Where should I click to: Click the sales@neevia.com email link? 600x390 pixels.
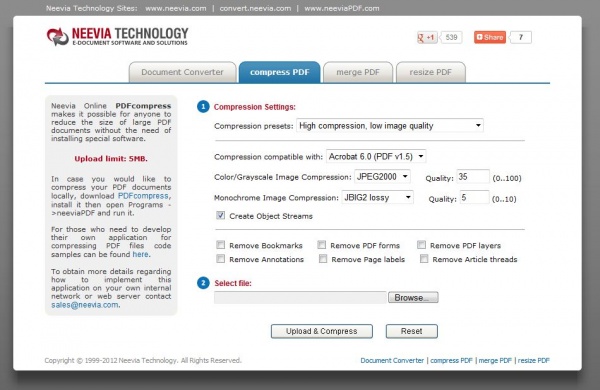pos(85,305)
